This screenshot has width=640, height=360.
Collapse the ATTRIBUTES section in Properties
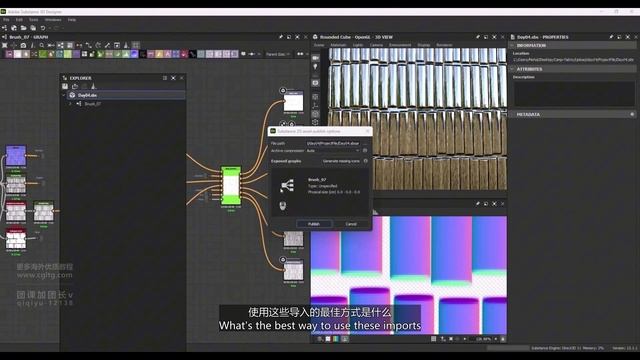512,69
